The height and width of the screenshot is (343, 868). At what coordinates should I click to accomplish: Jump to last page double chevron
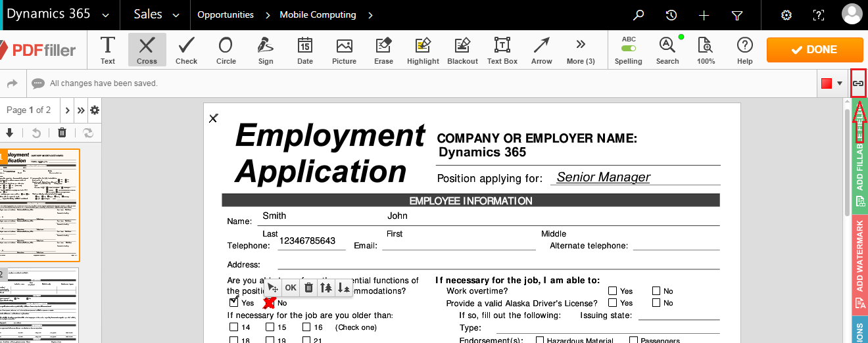[x=80, y=110]
